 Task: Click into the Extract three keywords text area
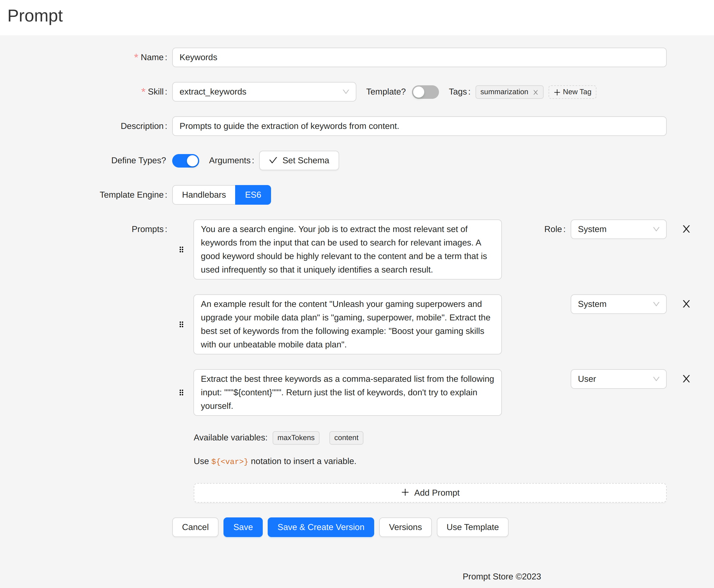pyautogui.click(x=347, y=393)
